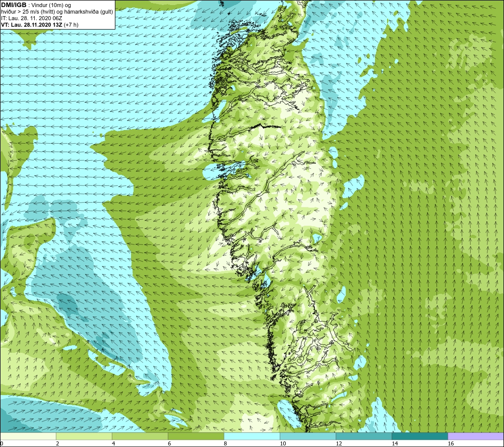
Task: Click the purple legend swatch above 16 m/s
Action: (476, 436)
